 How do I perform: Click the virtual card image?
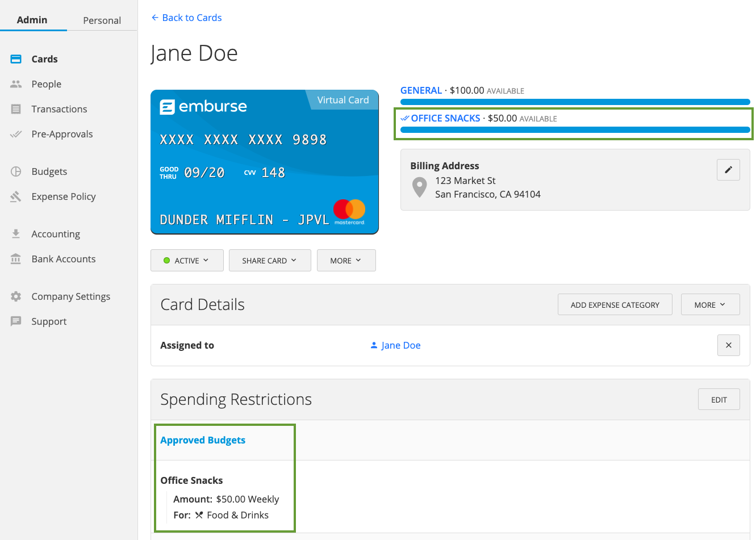(264, 162)
